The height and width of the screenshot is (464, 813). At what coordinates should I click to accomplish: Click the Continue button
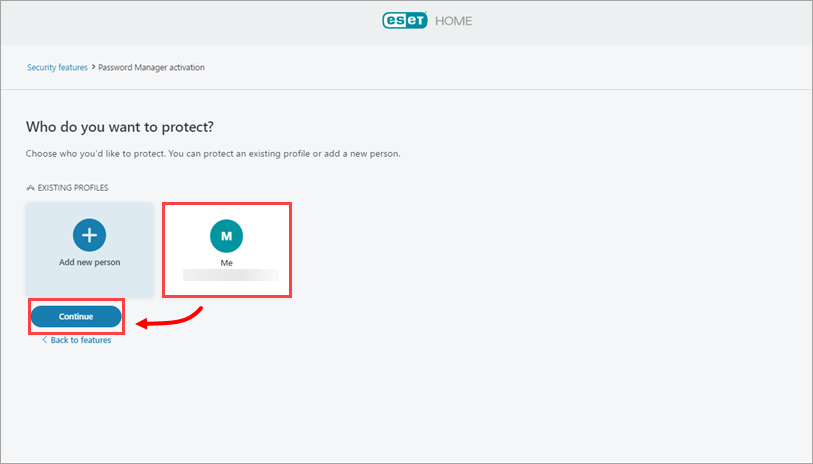[76, 316]
